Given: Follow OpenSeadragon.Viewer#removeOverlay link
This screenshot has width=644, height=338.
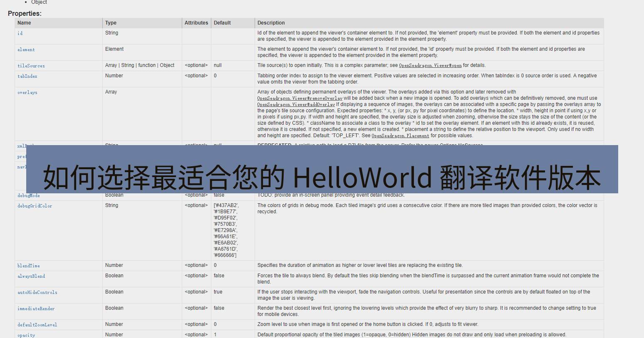Looking at the screenshot, I should [300, 99].
